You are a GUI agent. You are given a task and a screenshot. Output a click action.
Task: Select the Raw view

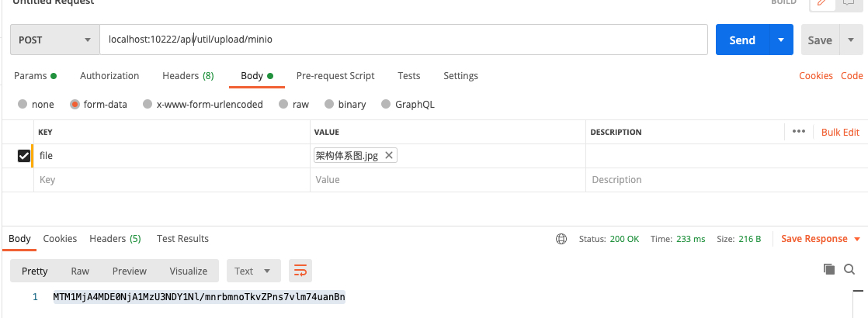pyautogui.click(x=80, y=271)
